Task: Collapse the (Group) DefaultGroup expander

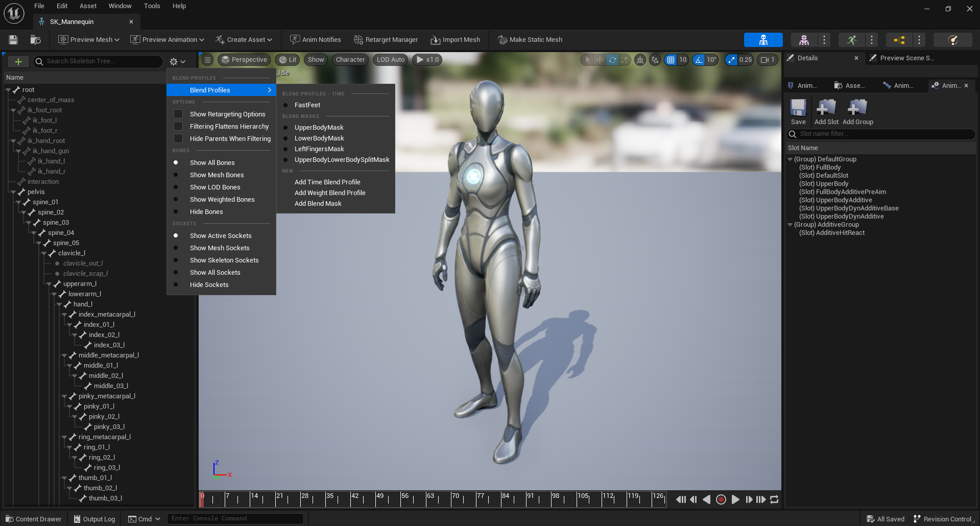Action: [x=790, y=159]
